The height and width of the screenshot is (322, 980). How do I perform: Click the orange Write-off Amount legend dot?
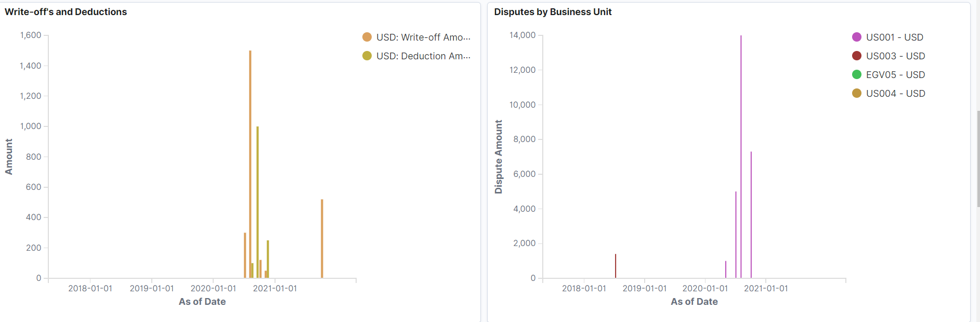tap(367, 37)
